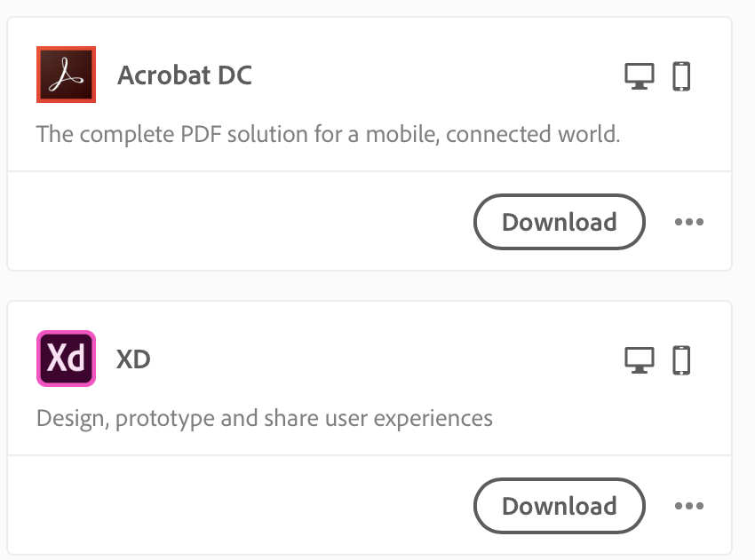The width and height of the screenshot is (755, 560).
Task: Open the XD more options ellipsis
Action: click(x=688, y=506)
